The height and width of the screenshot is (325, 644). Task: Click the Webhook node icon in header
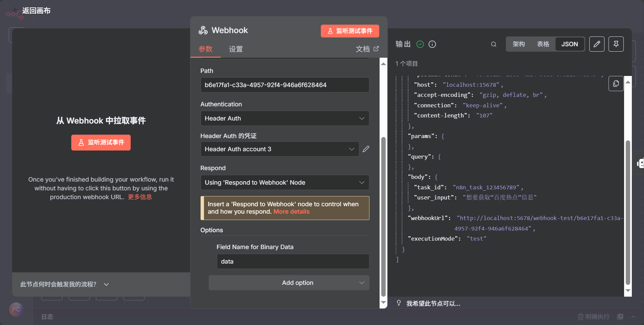click(x=203, y=30)
